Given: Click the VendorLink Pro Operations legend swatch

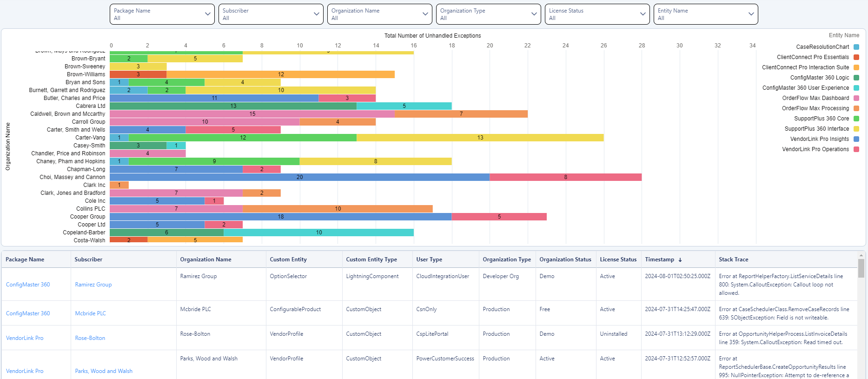Looking at the screenshot, I should tap(856, 149).
